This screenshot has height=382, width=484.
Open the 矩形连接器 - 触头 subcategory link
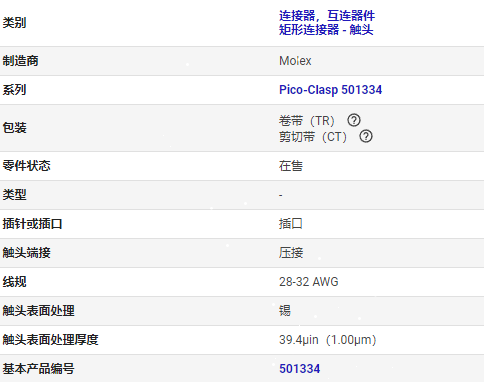[x=326, y=30]
